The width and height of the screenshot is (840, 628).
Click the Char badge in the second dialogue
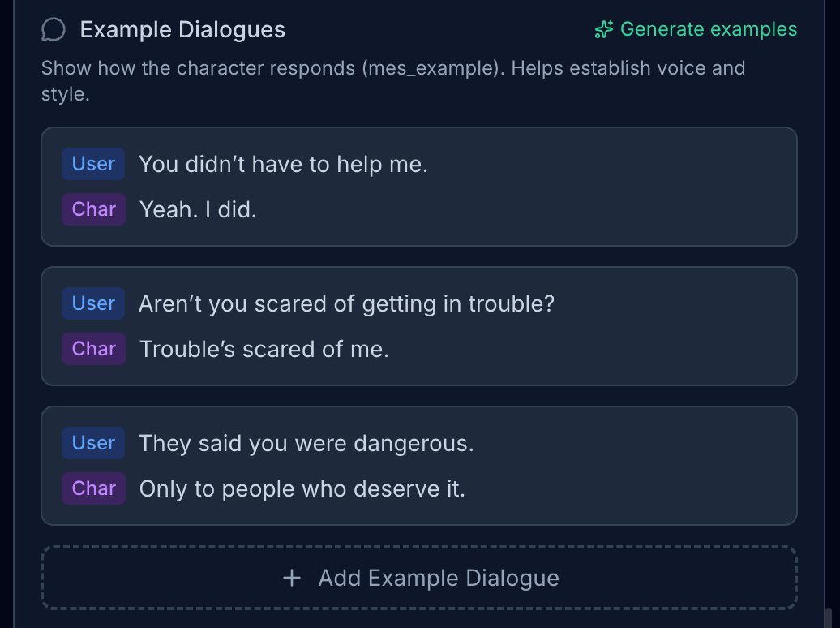pos(93,349)
